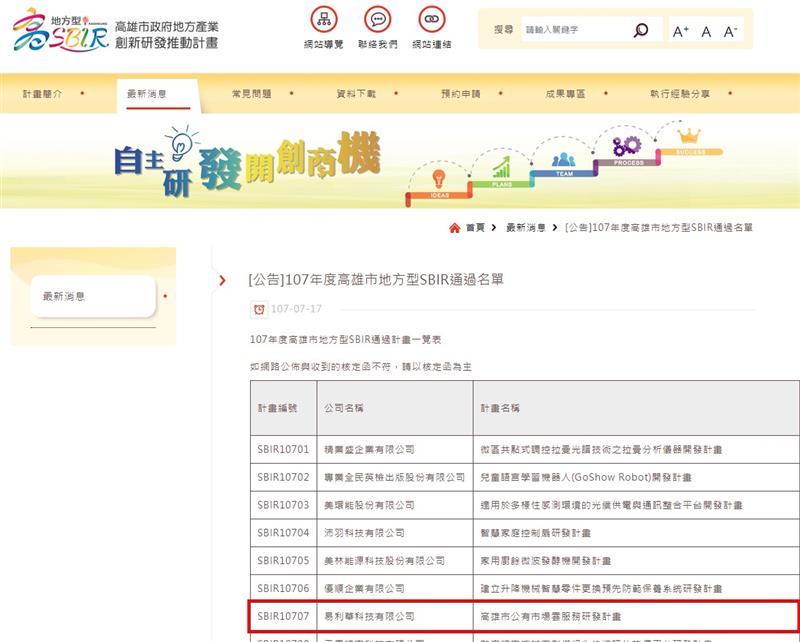The image size is (800, 642).
Task: Click the project name in the SBIR10701 row
Action: point(602,450)
